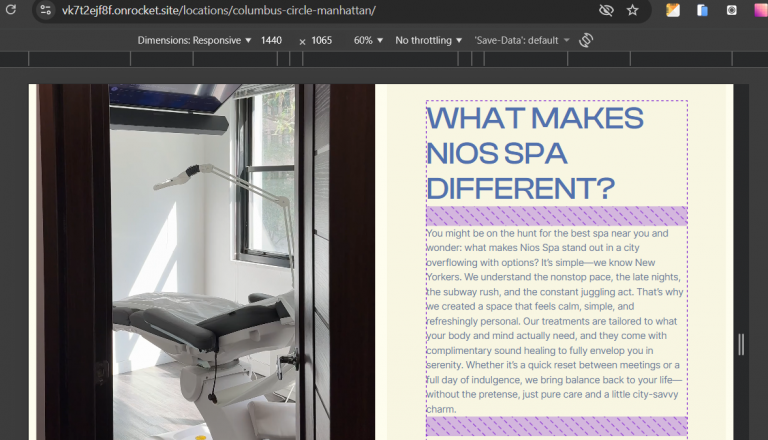Image resolution: width=768 pixels, height=440 pixels.
Task: Click the browser reload icon
Action: [x=11, y=9]
